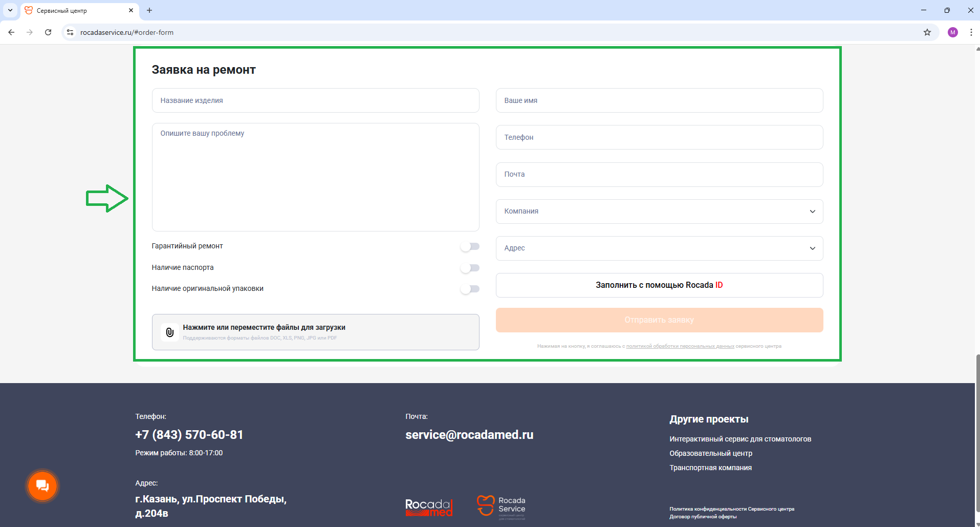
Task: Toggle Наличие паспорта switch
Action: pyautogui.click(x=470, y=268)
